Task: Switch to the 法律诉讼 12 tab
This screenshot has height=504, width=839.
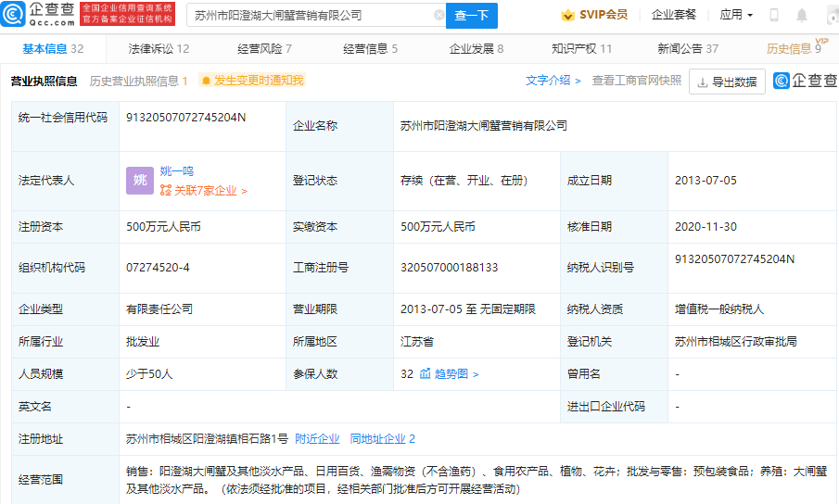Action: tap(159, 48)
